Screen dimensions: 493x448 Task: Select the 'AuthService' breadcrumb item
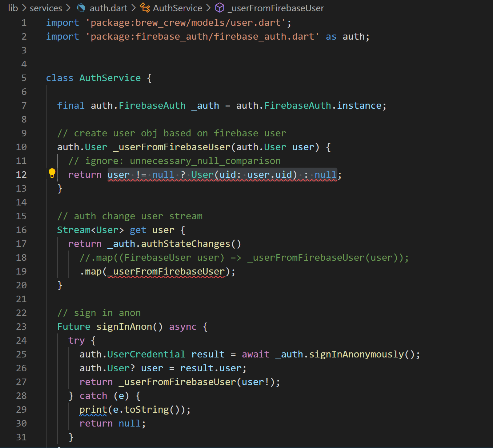tap(177, 8)
